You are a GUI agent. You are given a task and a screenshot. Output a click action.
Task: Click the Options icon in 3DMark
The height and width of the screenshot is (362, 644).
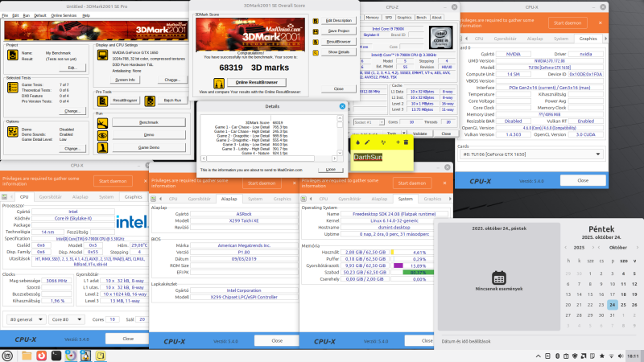click(13, 131)
